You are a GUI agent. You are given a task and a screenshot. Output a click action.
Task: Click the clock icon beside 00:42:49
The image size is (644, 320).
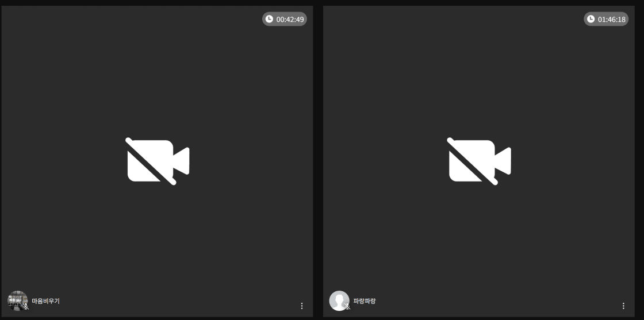(269, 19)
